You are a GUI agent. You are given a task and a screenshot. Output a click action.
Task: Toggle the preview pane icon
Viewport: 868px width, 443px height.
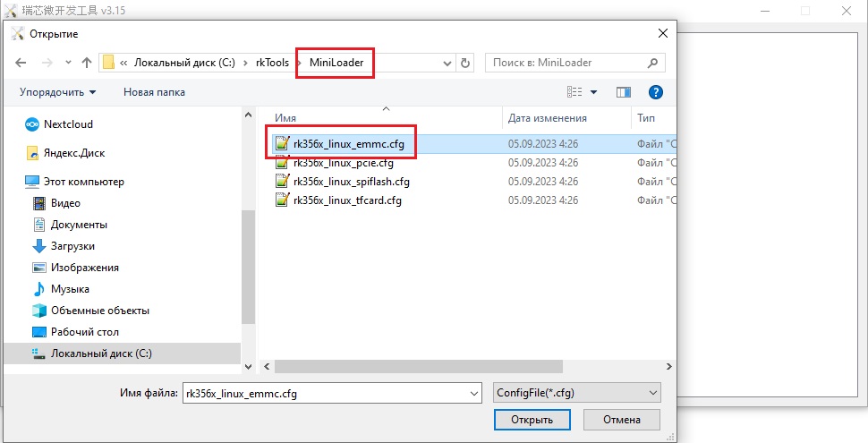coord(624,92)
